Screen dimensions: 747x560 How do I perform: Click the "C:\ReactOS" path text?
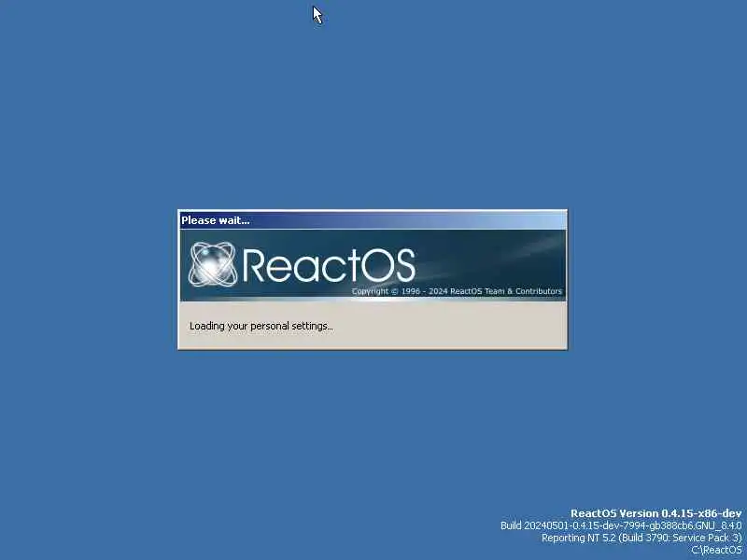point(716,550)
